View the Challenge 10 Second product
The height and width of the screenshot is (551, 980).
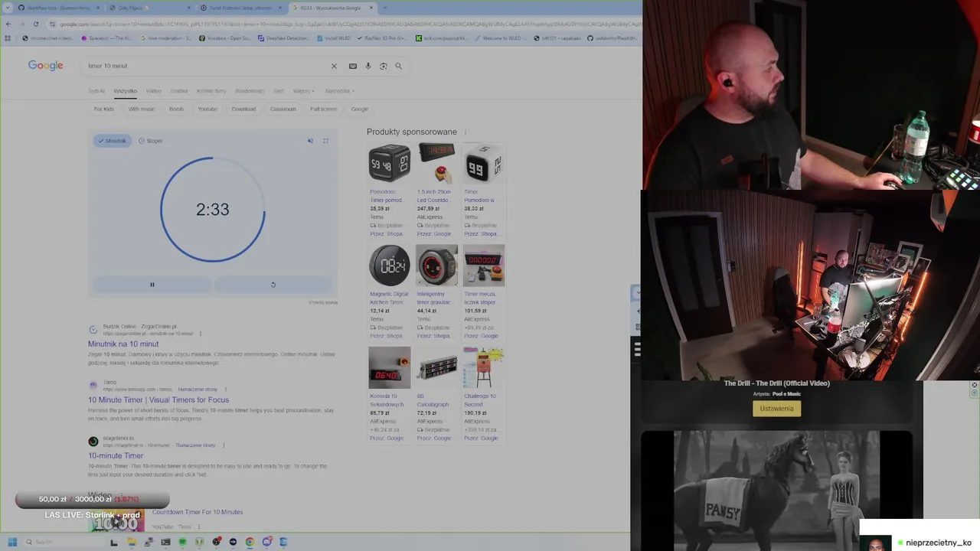(483, 393)
